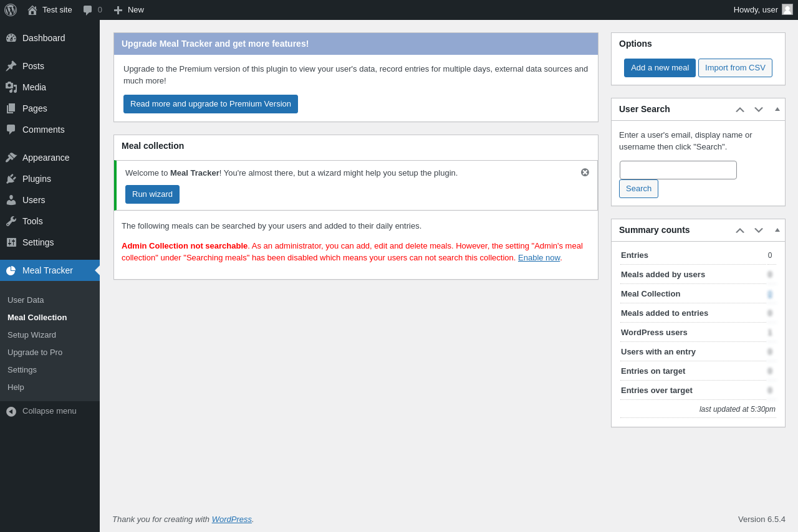
Task: Click the WordPress logo icon
Action: 11,10
